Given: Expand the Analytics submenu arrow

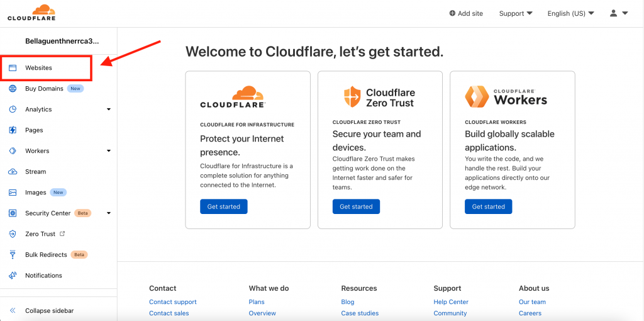Looking at the screenshot, I should point(109,110).
